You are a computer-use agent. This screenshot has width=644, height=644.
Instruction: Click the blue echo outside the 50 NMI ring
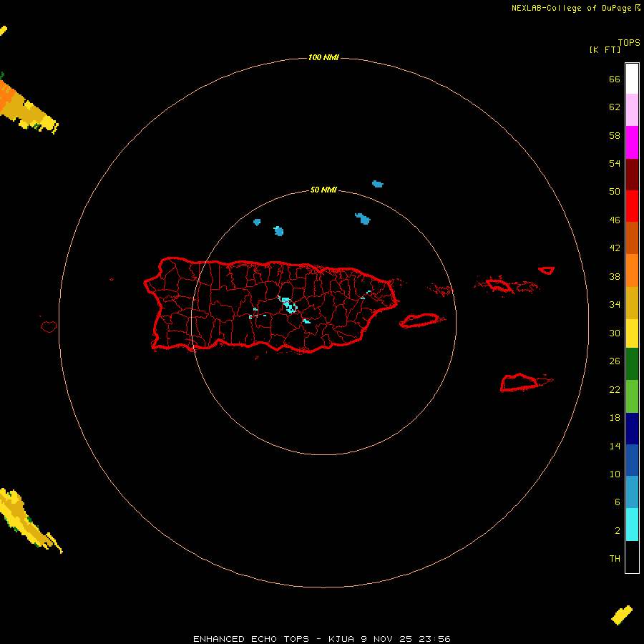[377, 184]
